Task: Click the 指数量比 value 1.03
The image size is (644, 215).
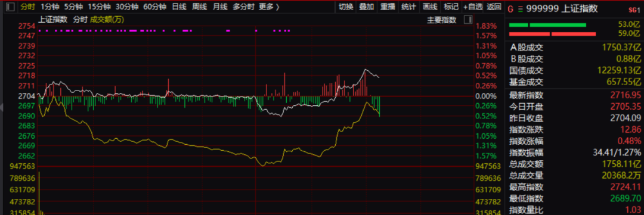Action: click(x=633, y=210)
